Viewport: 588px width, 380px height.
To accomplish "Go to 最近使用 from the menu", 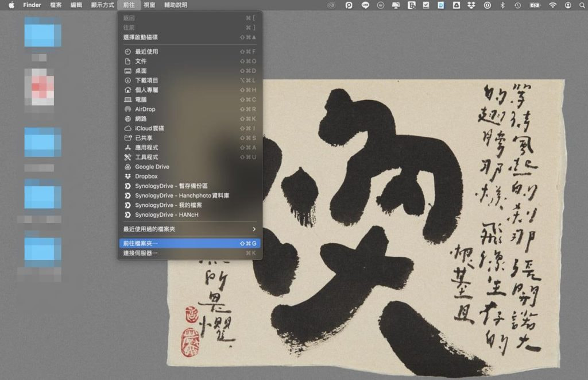I will point(189,51).
